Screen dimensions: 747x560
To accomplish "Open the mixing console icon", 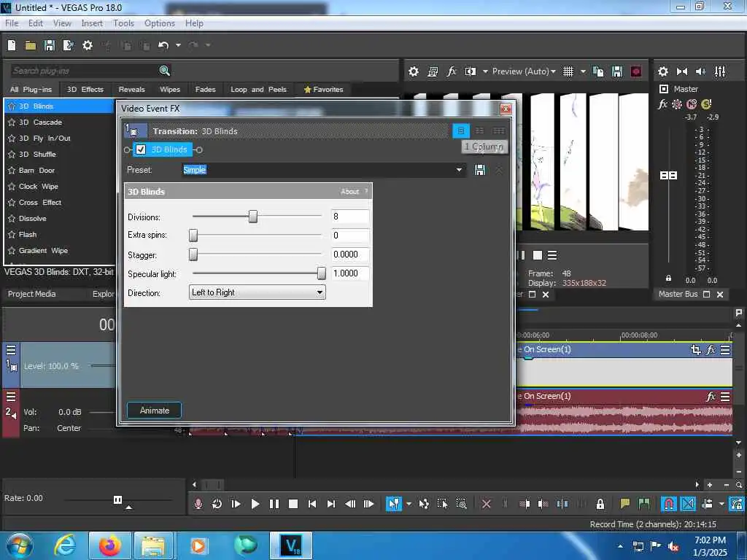I will coord(720,71).
